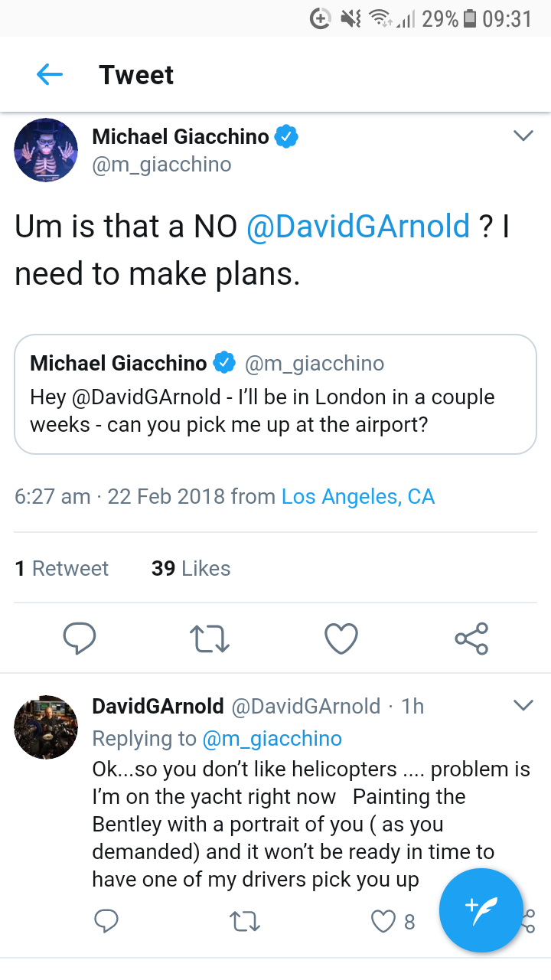Screen dimensions: 551x980
Task: Retweet DavidGArnold's reply
Action: pyautogui.click(x=245, y=922)
